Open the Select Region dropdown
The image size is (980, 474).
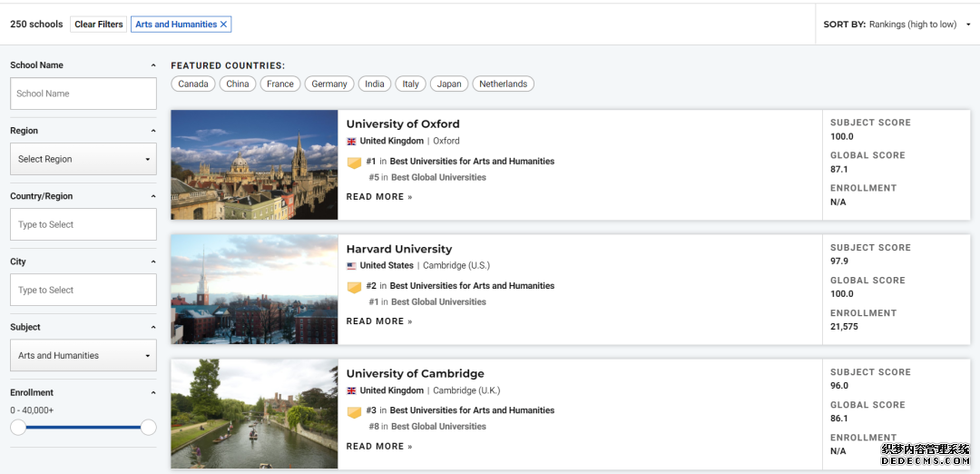(x=83, y=159)
